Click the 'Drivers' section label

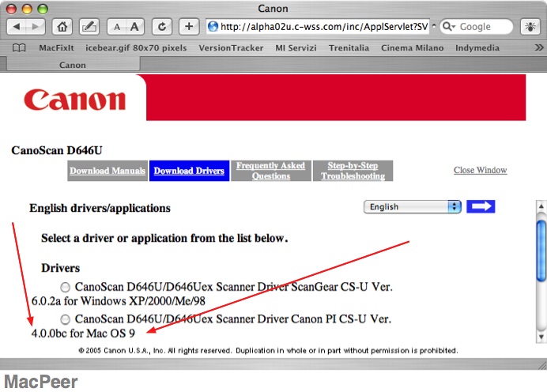pos(60,268)
